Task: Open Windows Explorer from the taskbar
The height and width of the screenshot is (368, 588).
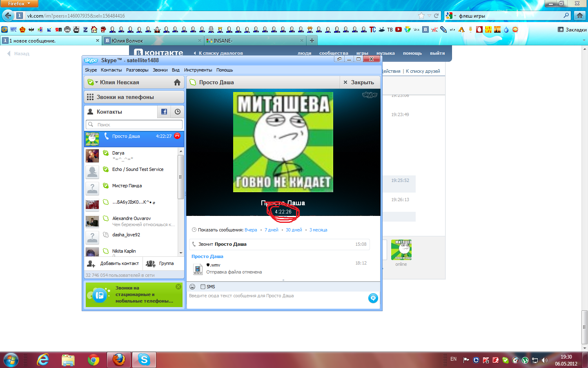Action: [68, 360]
